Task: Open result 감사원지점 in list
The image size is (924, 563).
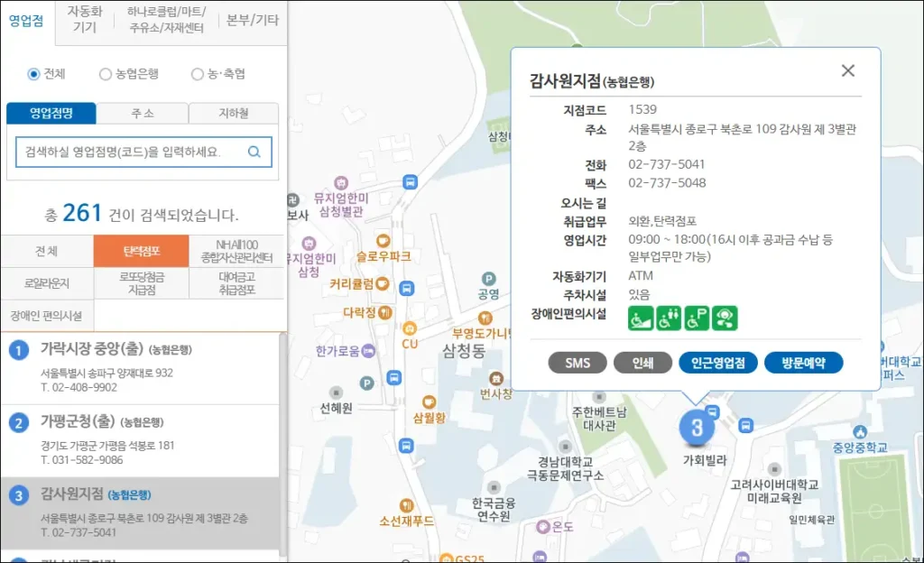Action: pyautogui.click(x=140, y=513)
